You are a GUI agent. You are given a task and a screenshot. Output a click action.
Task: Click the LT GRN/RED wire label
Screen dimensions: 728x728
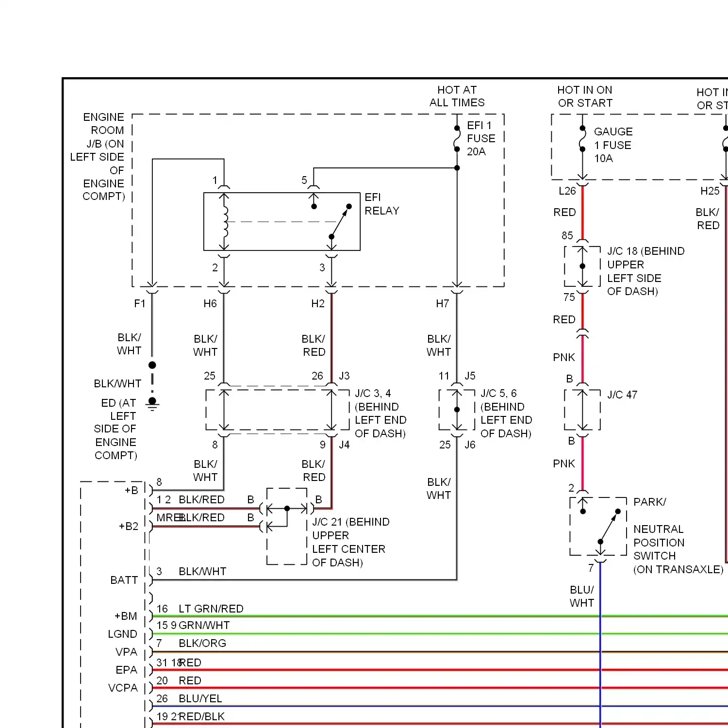(x=211, y=609)
